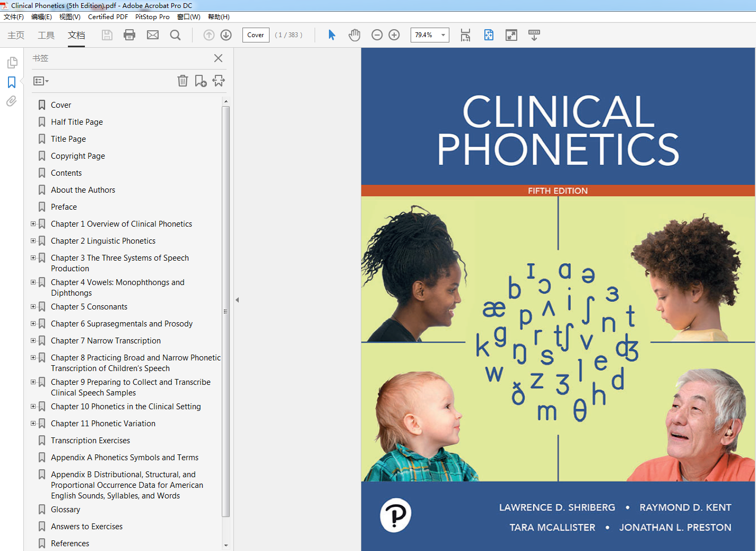Open read mode toolbar icon

point(534,35)
